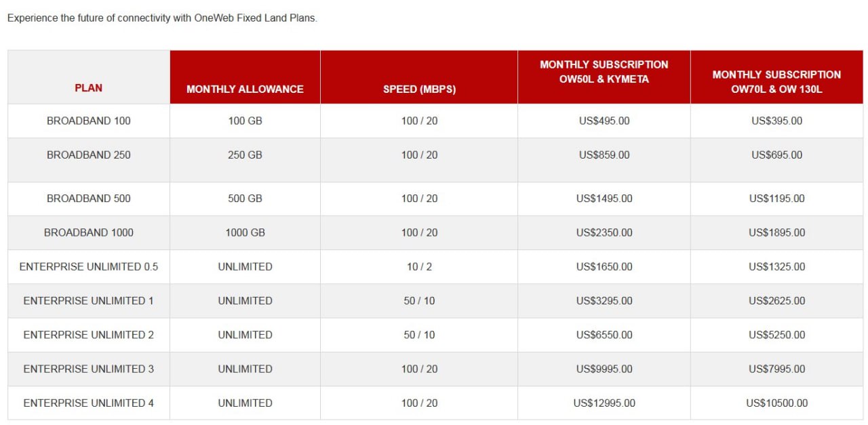
Task: Click the OW50L & KYMETA subscription header
Action: pyautogui.click(x=604, y=72)
